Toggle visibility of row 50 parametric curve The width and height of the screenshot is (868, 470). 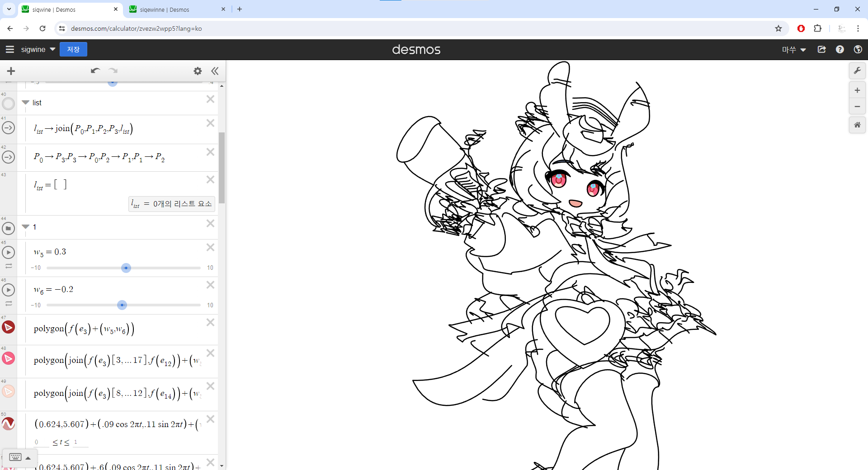(8, 423)
